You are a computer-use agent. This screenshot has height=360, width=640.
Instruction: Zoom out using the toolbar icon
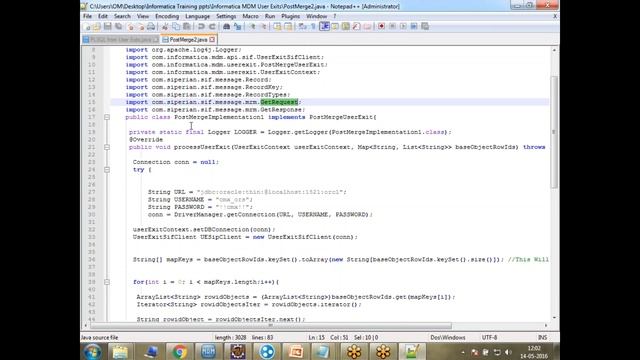tap(263, 27)
